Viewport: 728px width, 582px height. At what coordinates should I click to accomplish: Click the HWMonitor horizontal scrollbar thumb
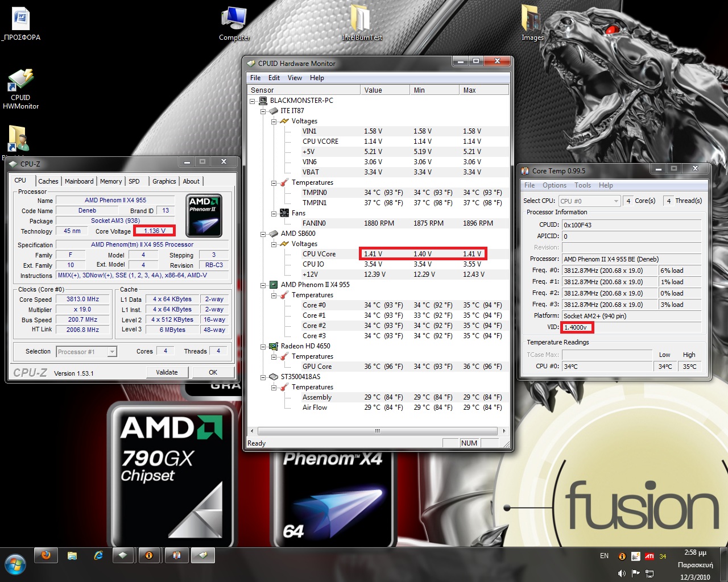tap(377, 431)
